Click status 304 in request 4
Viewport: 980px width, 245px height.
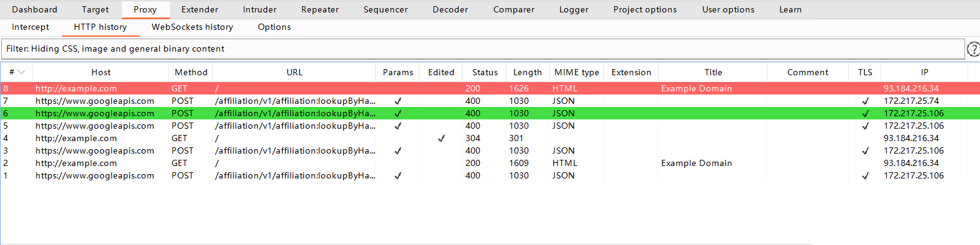[x=473, y=138]
